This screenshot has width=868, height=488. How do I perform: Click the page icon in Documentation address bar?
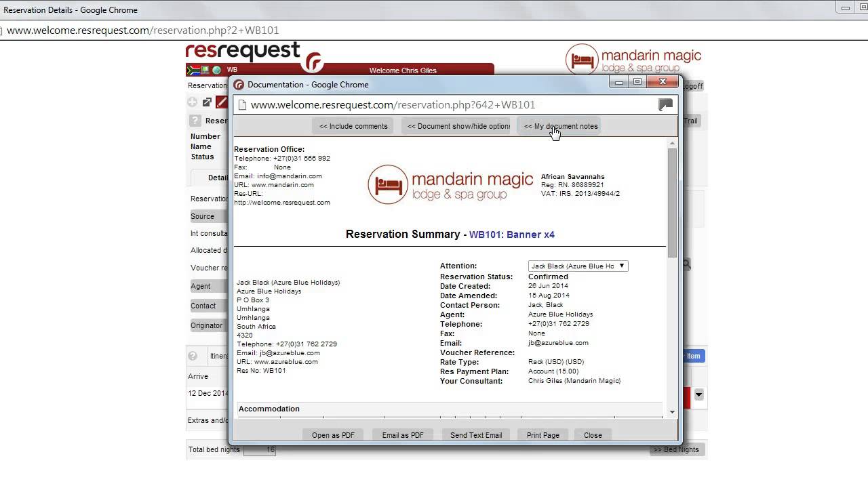241,104
